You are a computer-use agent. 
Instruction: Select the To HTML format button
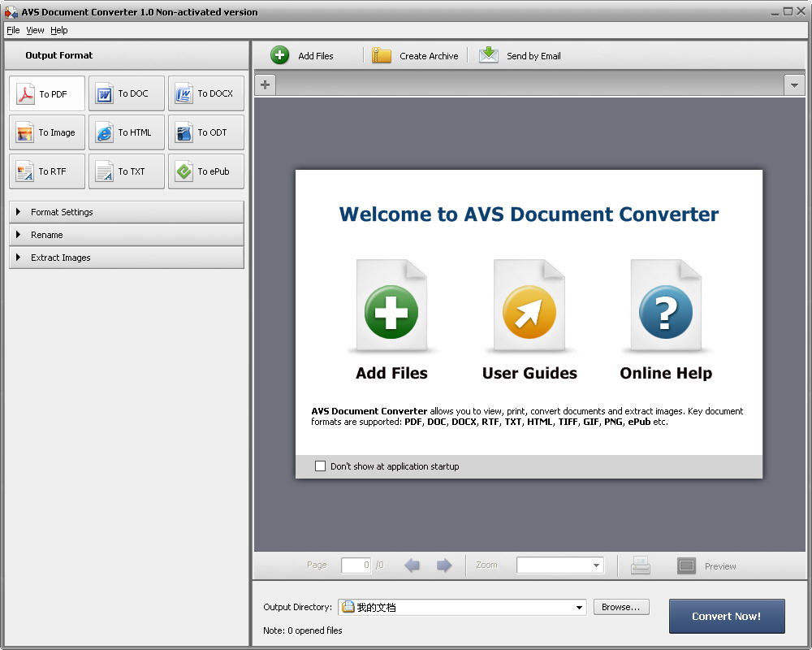click(x=126, y=133)
